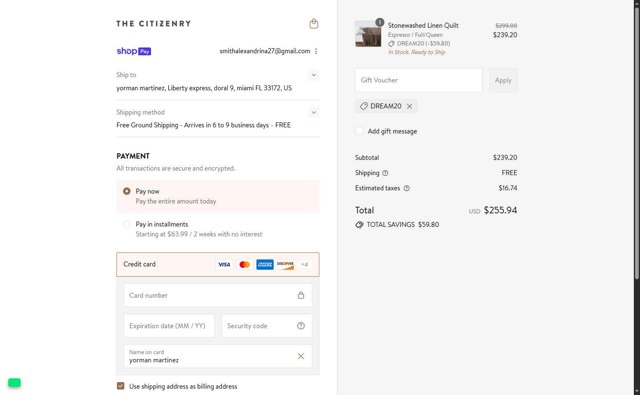This screenshot has height=395, width=640.
Task: Select the Pay in installments option
Action: (x=127, y=224)
